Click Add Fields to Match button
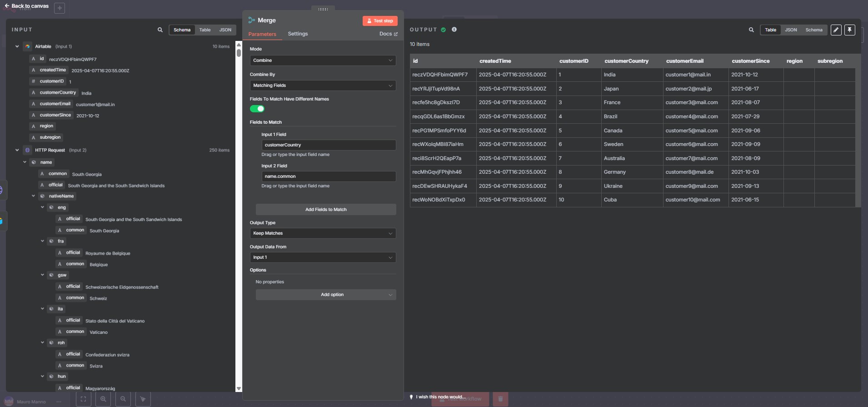 pyautogui.click(x=326, y=210)
